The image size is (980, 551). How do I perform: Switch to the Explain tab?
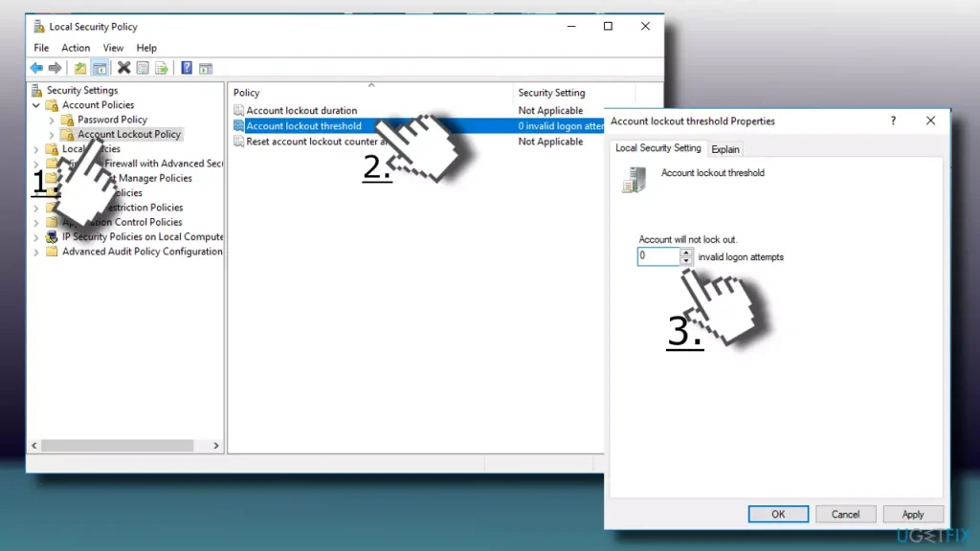(x=725, y=149)
